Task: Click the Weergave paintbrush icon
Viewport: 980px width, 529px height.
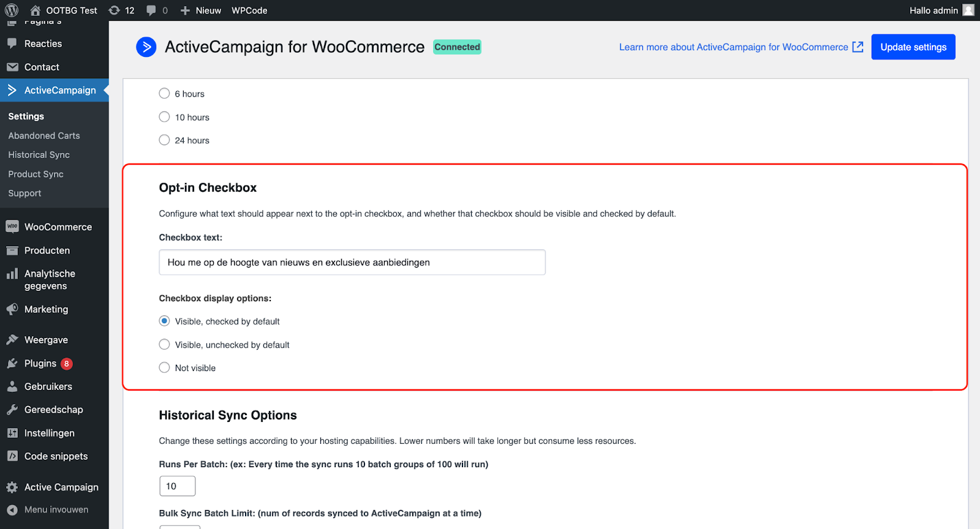Action: (x=12, y=340)
